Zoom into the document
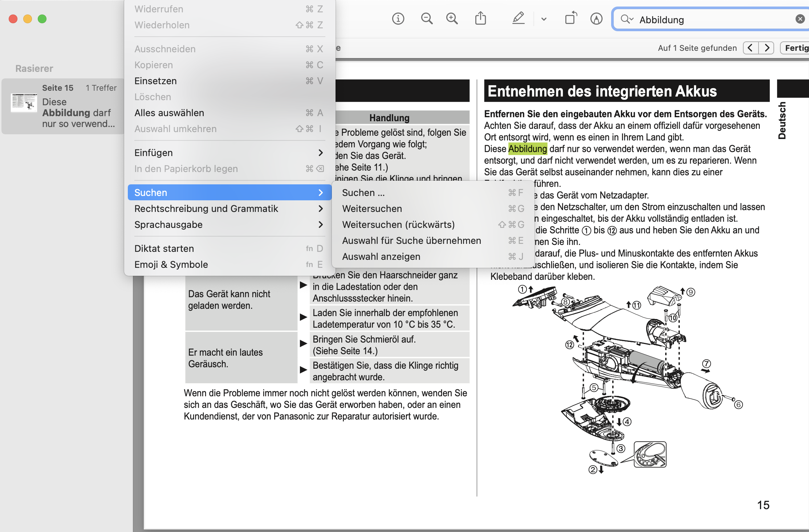The image size is (809, 532). (x=452, y=19)
